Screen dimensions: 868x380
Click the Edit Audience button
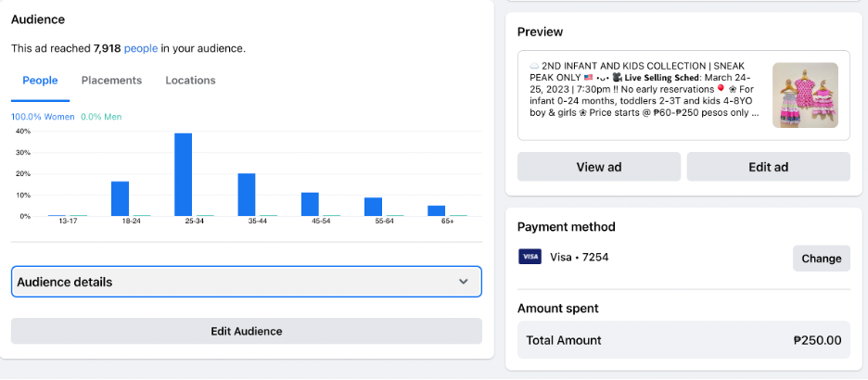pos(247,331)
